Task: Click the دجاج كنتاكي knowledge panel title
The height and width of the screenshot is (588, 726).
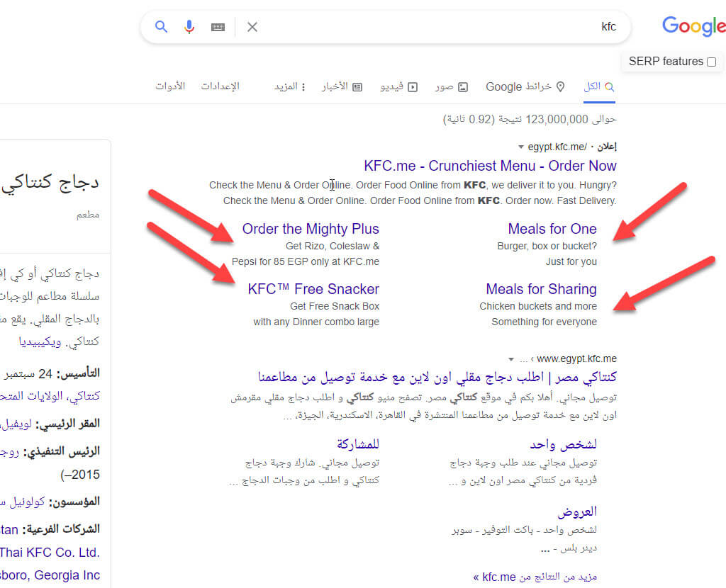Action: (x=50, y=182)
